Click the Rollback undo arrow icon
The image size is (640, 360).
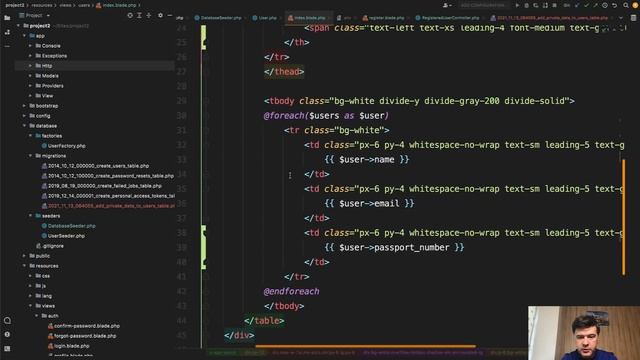614,5
